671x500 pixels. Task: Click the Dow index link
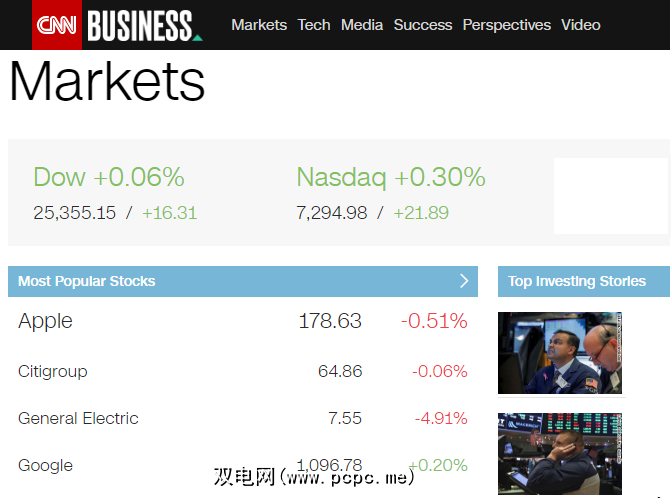click(60, 177)
